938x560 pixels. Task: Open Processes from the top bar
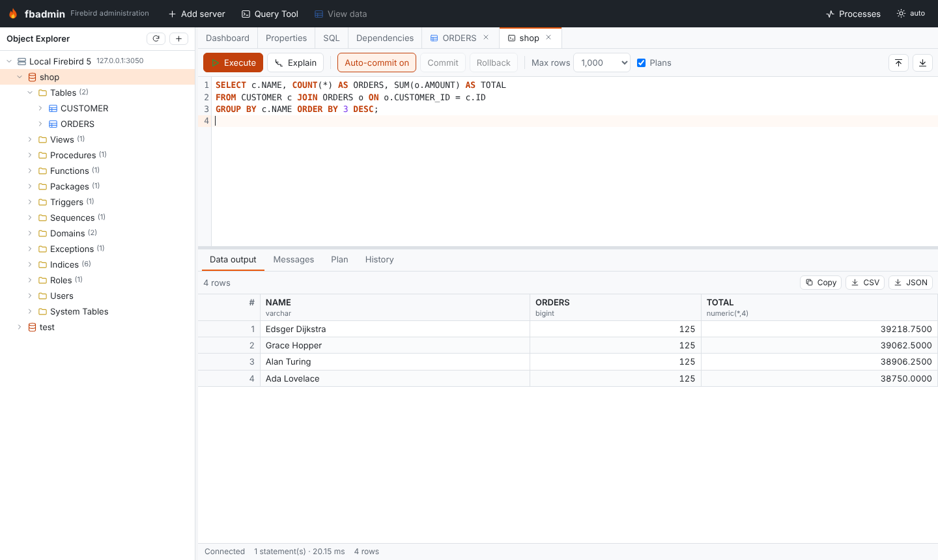pos(853,14)
